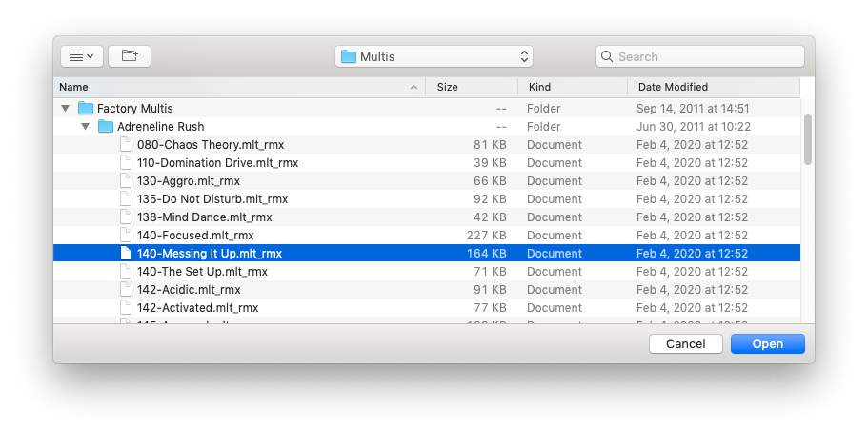
Task: Select the 138-Mind Dance document icon
Action: 125,217
